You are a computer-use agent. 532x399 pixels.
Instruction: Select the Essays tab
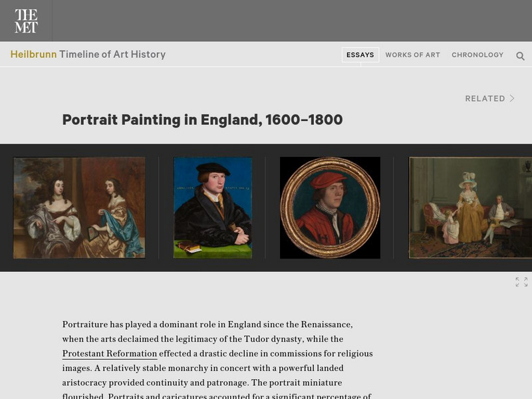tap(360, 55)
